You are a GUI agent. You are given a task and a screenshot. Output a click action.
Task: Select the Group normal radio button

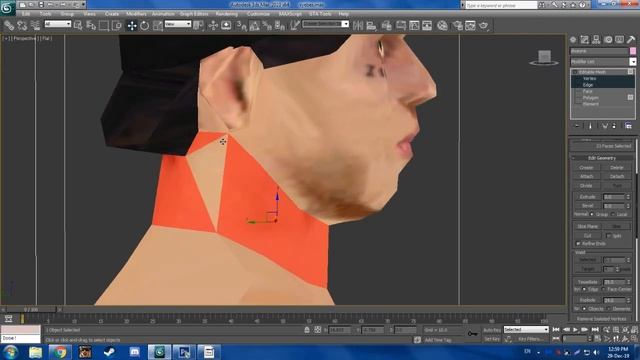point(592,214)
